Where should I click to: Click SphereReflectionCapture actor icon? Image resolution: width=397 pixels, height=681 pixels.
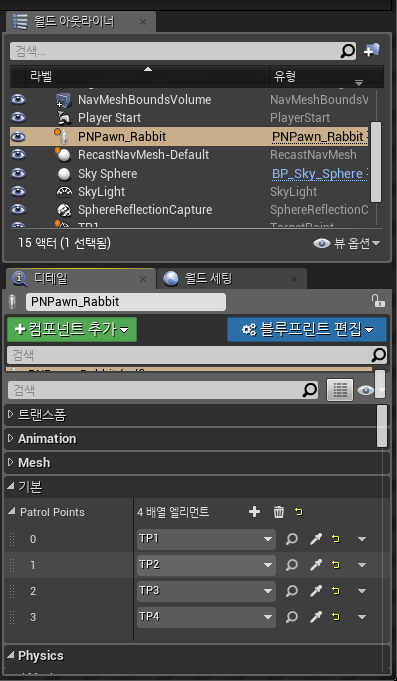64,210
